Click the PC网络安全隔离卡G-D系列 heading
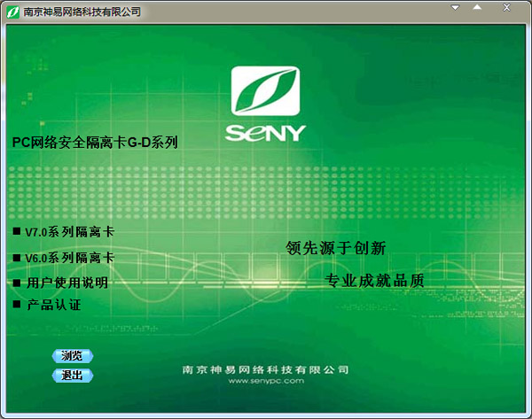The width and height of the screenshot is (532, 419). 96,140
